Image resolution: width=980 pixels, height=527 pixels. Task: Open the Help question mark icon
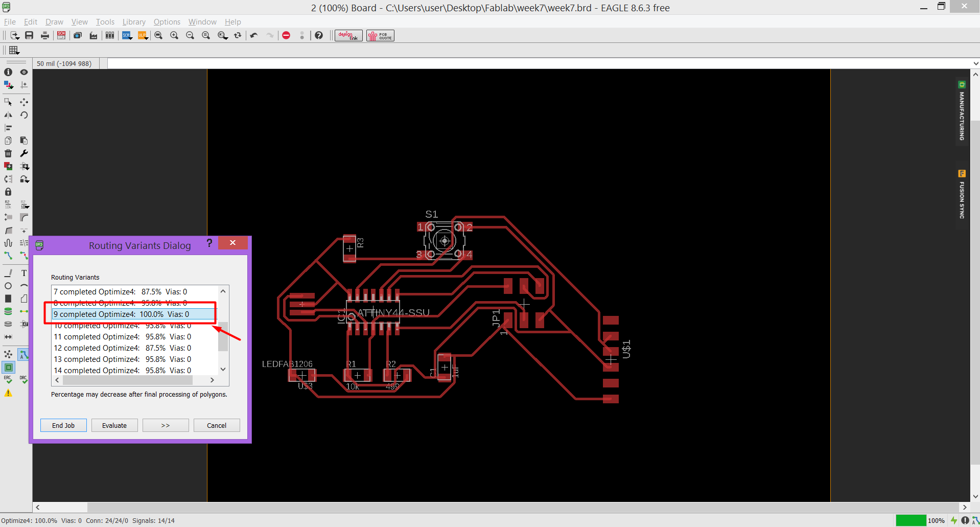(319, 35)
